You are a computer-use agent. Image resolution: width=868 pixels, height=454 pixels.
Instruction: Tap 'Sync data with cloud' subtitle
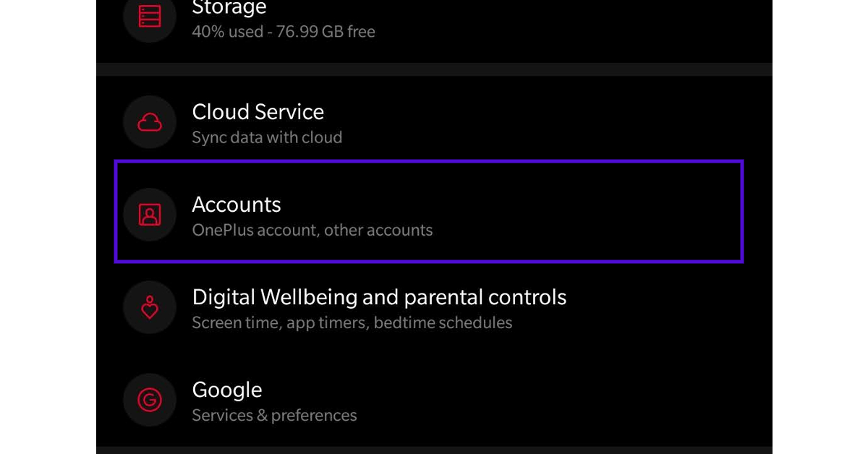coord(267,137)
